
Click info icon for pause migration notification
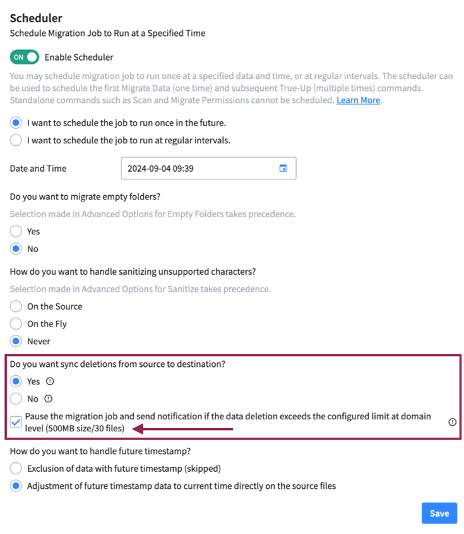[x=452, y=422]
